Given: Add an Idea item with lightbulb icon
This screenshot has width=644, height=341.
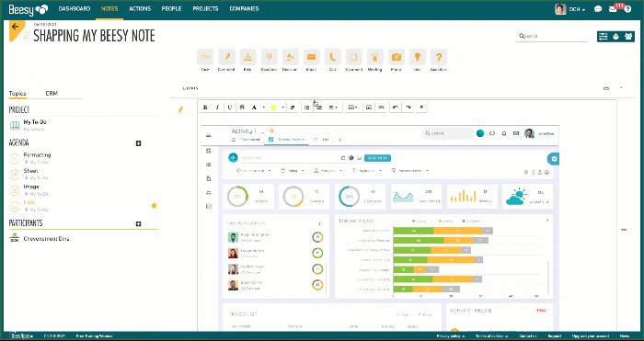Looking at the screenshot, I should [418, 57].
